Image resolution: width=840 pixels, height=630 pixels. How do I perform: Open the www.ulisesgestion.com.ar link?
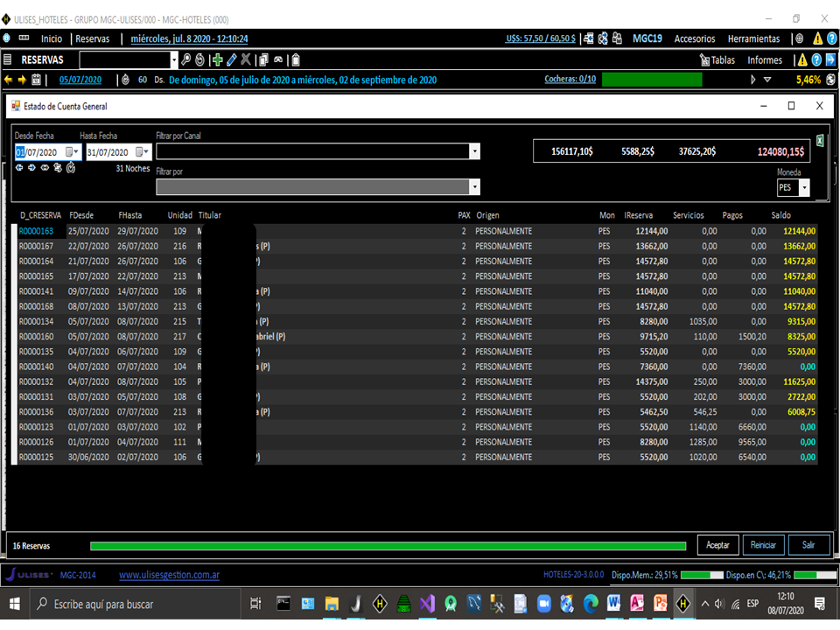pos(169,575)
